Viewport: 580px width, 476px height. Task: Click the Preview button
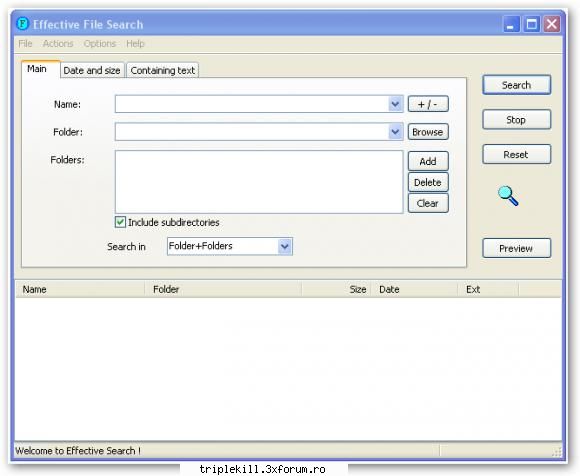[516, 248]
